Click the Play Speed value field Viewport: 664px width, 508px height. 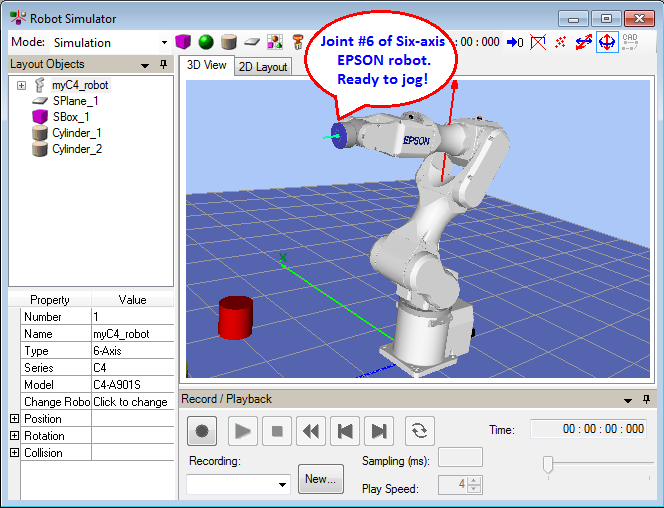[x=453, y=485]
